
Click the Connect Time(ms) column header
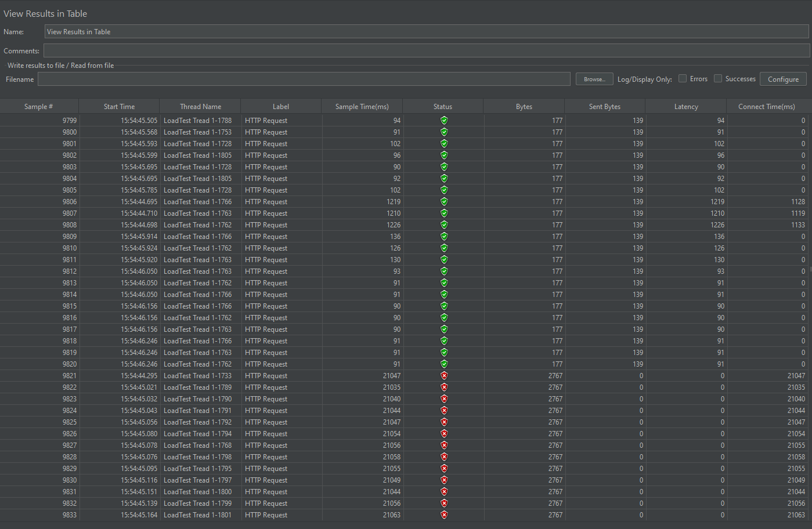tap(766, 107)
